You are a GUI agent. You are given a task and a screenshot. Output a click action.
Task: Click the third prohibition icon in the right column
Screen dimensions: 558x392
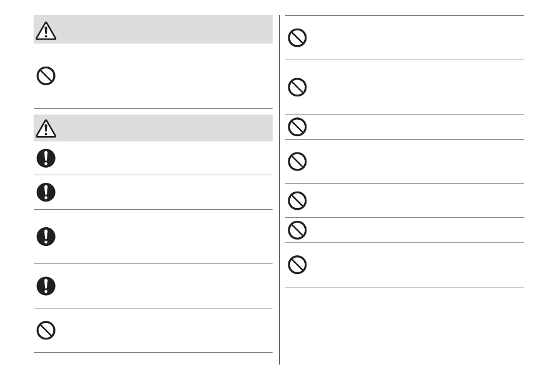point(297,127)
